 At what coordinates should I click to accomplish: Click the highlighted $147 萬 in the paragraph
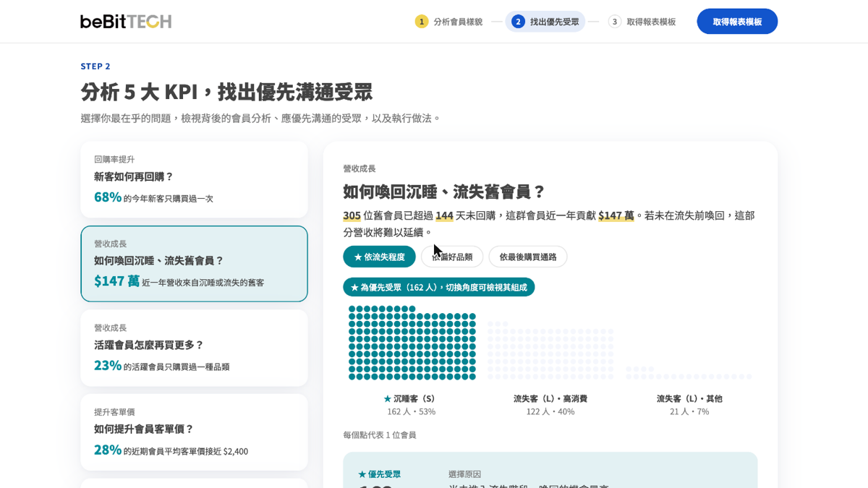coord(616,215)
